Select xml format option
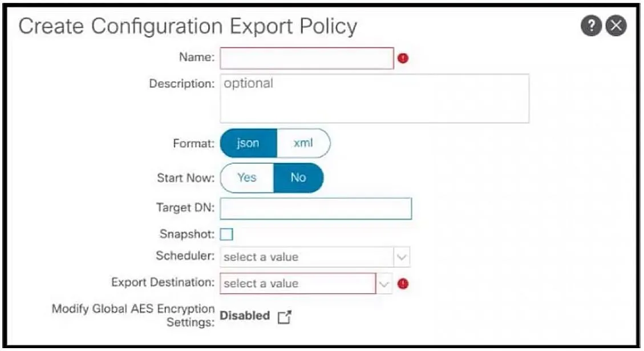Screen dimensions: 644x351 coord(303,143)
